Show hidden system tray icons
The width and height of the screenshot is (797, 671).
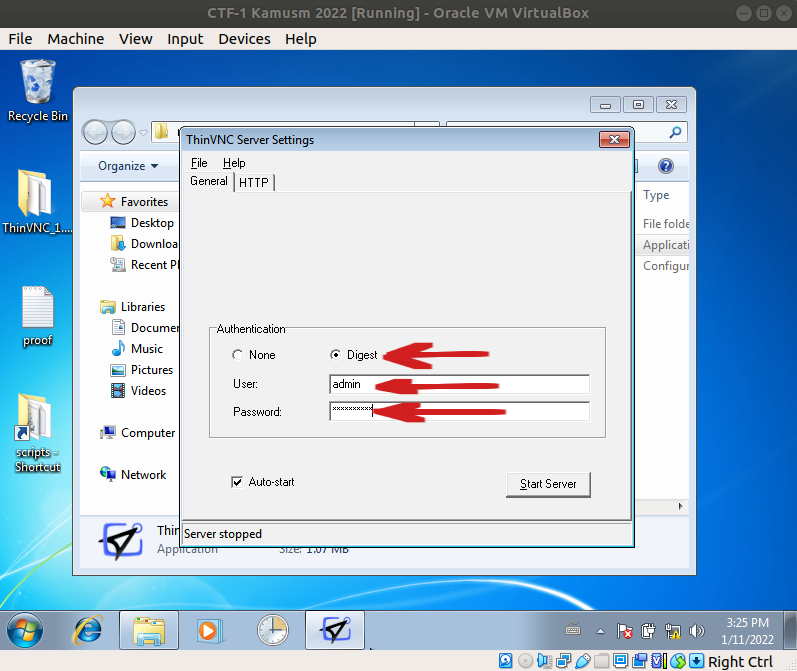(x=600, y=631)
